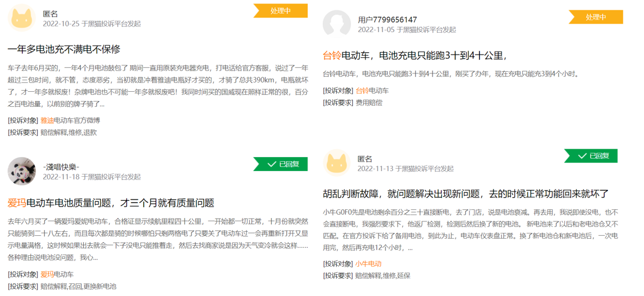Screen dimensions: 644x296
Task: Click the username -淺唱快樂-
Action: coord(61,167)
